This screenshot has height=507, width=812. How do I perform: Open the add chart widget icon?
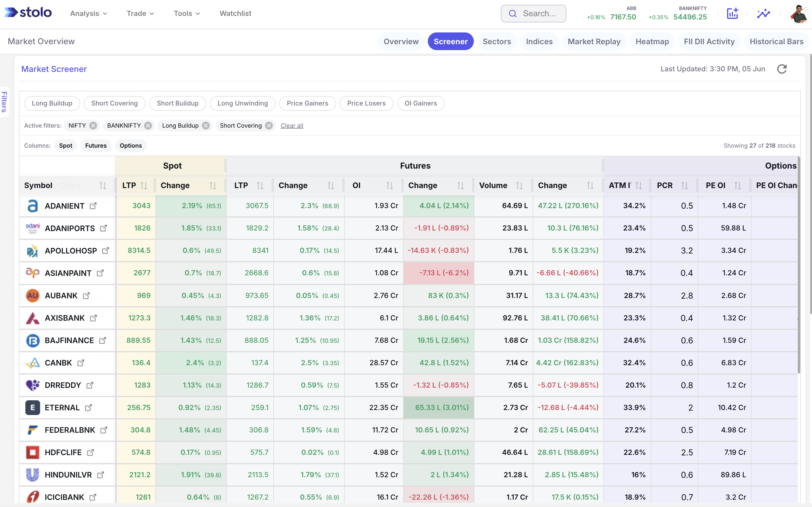click(x=732, y=14)
